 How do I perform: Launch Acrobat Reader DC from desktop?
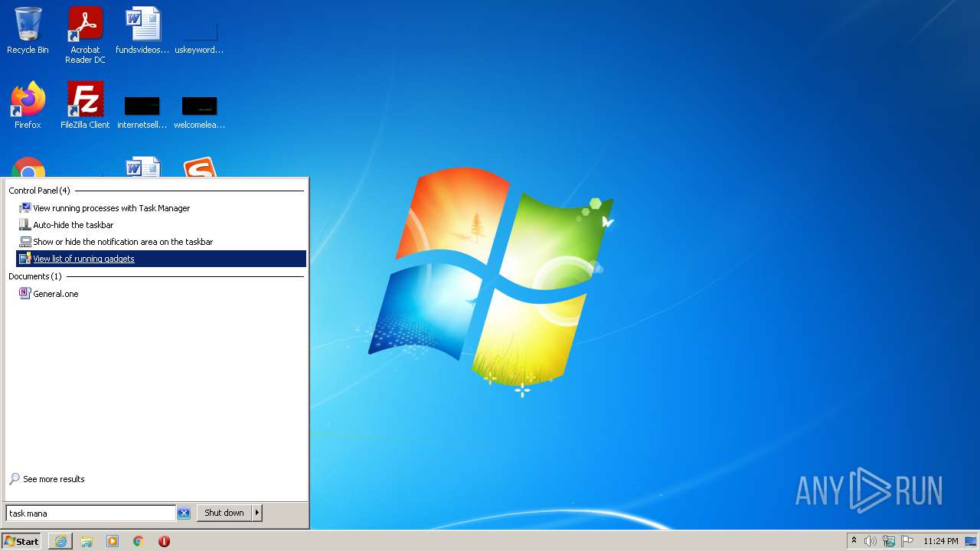[x=85, y=35]
